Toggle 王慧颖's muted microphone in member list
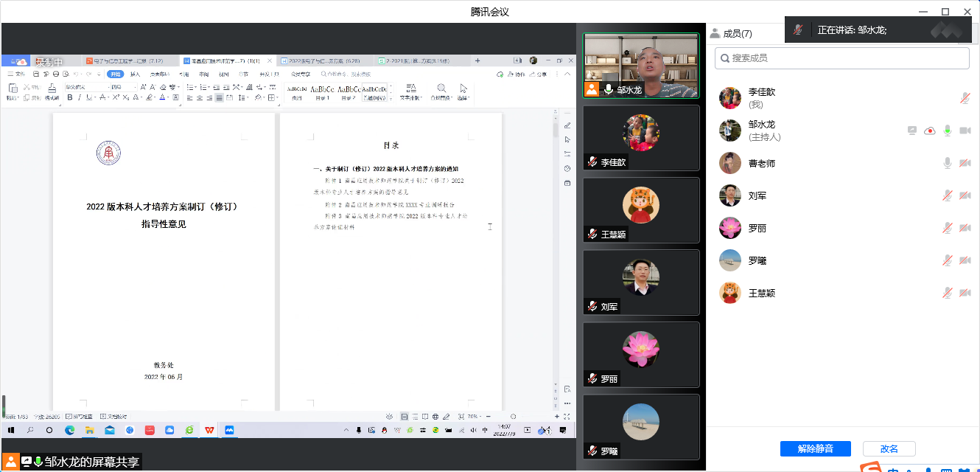 pos(948,293)
